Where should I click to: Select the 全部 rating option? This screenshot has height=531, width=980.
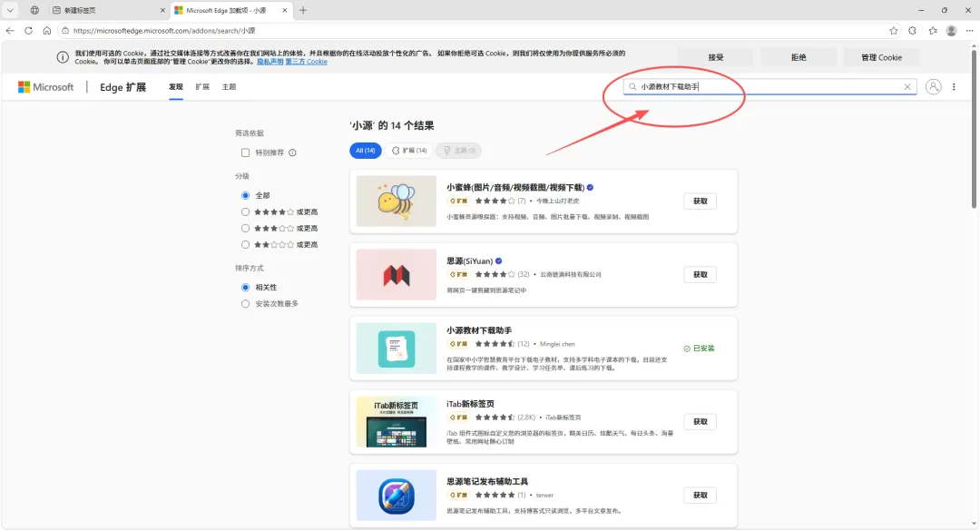coord(245,196)
